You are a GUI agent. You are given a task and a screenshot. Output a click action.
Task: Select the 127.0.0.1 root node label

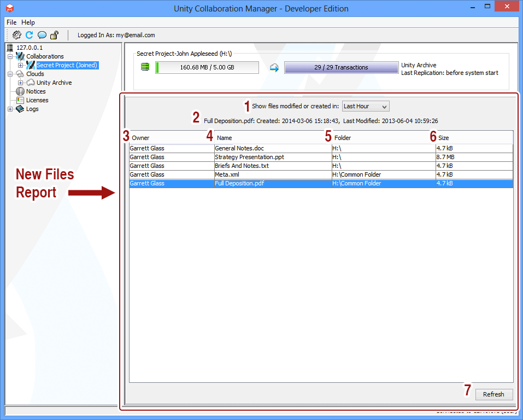pos(30,48)
